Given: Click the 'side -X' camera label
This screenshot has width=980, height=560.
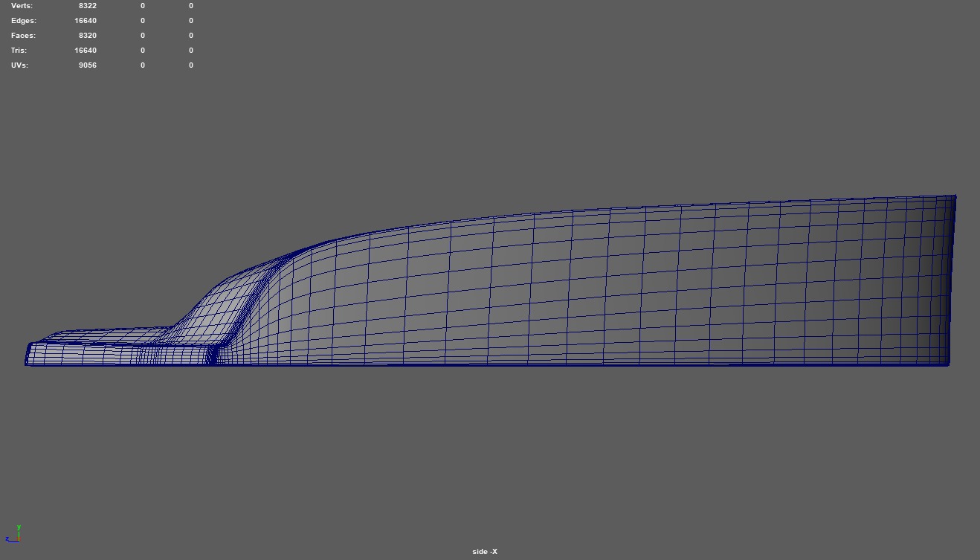Looking at the screenshot, I should 485,551.
